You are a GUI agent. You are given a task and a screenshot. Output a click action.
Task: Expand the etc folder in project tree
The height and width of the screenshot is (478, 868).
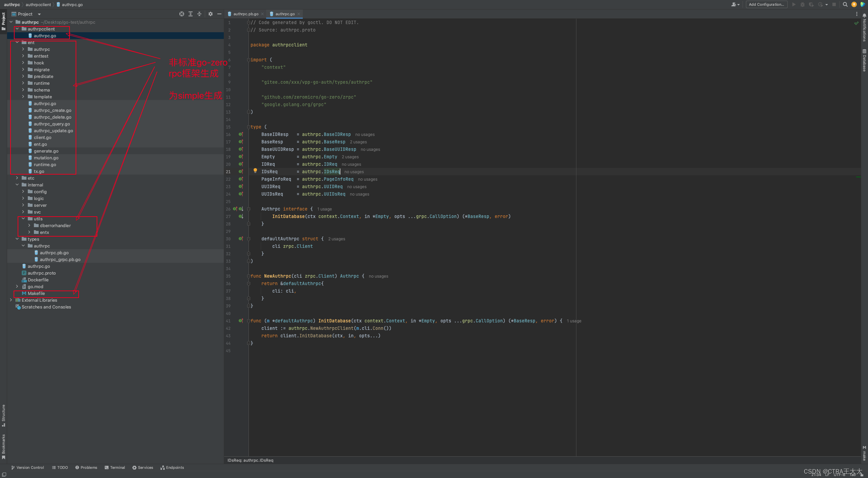point(17,178)
